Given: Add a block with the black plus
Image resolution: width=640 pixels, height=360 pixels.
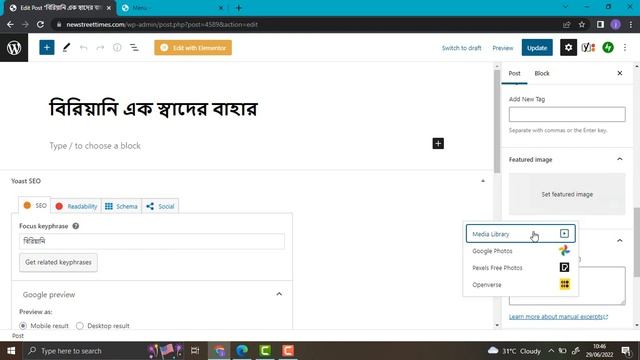Looking at the screenshot, I should coord(438,144).
